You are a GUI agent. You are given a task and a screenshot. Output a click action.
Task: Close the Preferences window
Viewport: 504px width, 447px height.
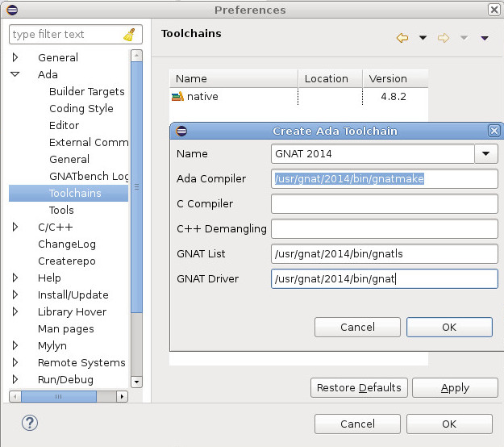(x=494, y=10)
